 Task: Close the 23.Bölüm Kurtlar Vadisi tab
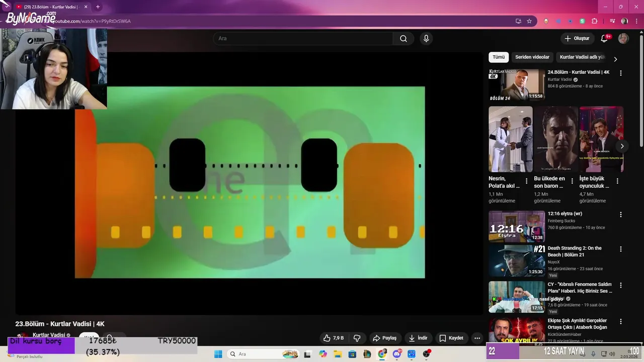tap(86, 7)
